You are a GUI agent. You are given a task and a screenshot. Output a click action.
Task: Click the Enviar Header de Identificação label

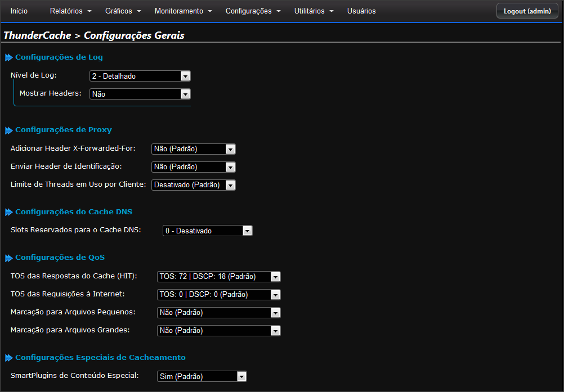point(66,166)
